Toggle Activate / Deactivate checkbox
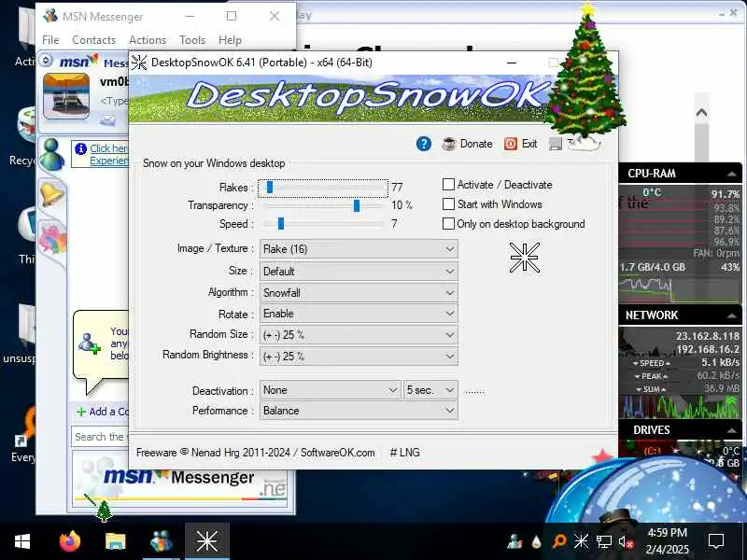This screenshot has width=747, height=560. point(448,184)
